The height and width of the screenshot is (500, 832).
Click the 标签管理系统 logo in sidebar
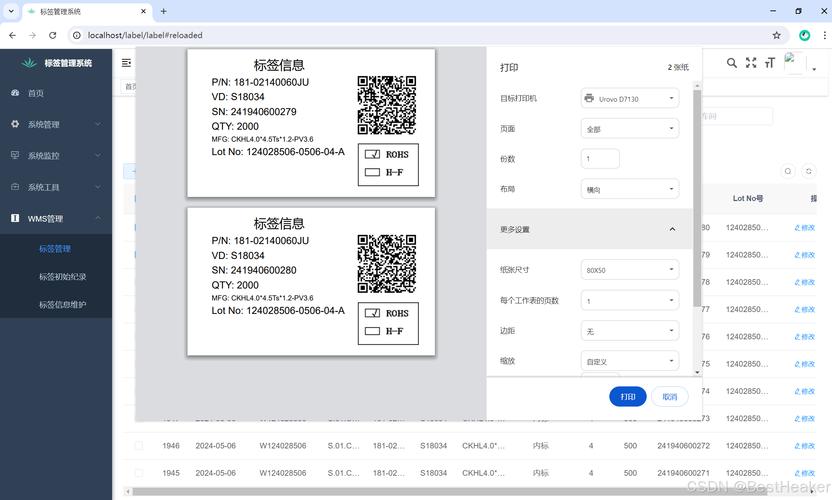point(56,63)
